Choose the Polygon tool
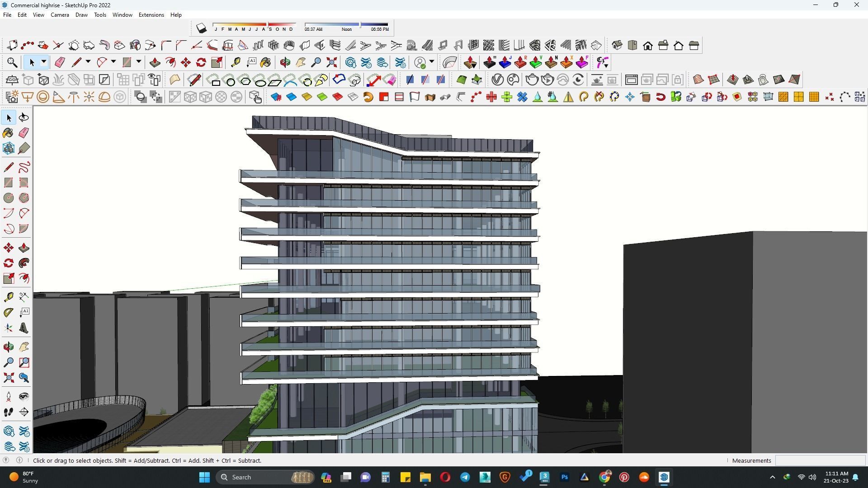 pos(24,198)
